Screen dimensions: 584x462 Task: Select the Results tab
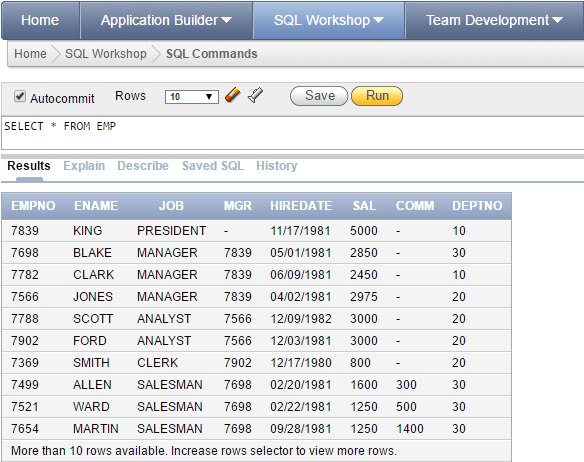pos(29,166)
